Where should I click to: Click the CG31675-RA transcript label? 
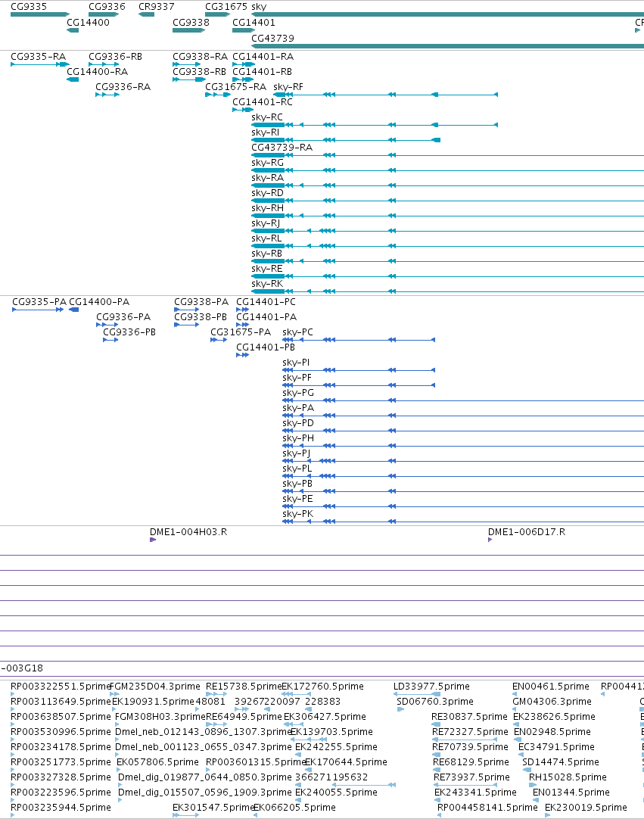point(235,87)
